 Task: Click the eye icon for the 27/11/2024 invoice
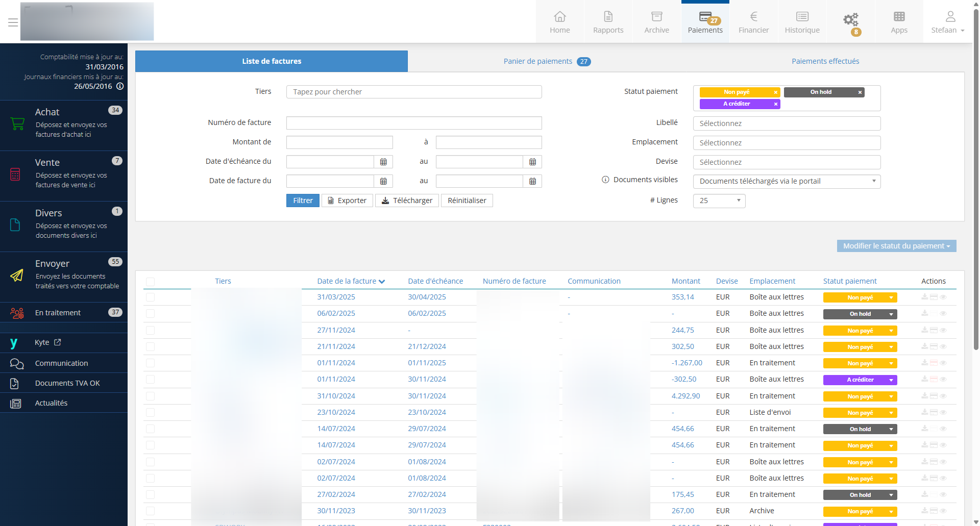943,331
